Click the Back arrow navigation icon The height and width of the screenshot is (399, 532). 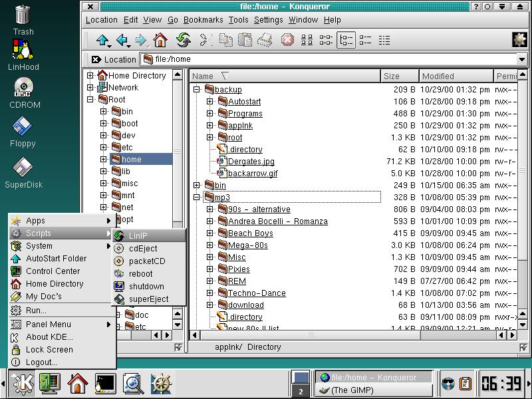(122, 41)
